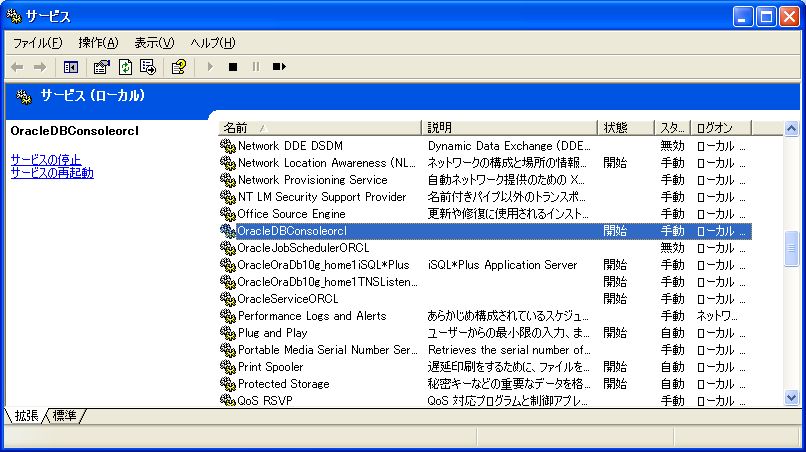The width and height of the screenshot is (806, 452).
Task: Sort by the スタ... column header
Action: coord(672,128)
